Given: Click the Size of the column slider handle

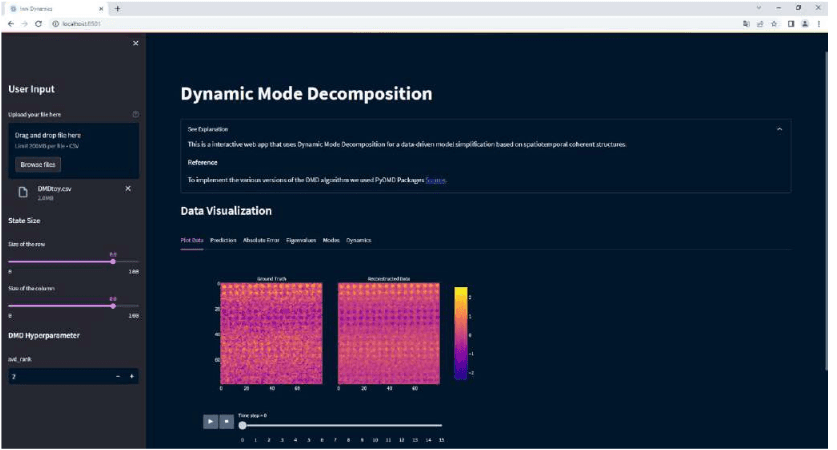Looking at the screenshot, I should 113,306.
